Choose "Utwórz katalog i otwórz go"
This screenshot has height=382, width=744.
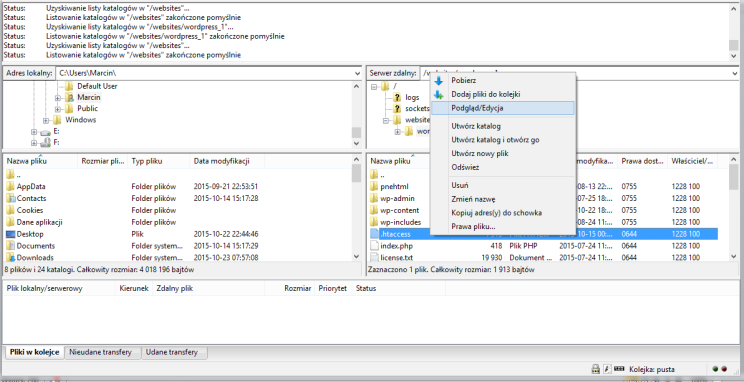(x=503, y=140)
